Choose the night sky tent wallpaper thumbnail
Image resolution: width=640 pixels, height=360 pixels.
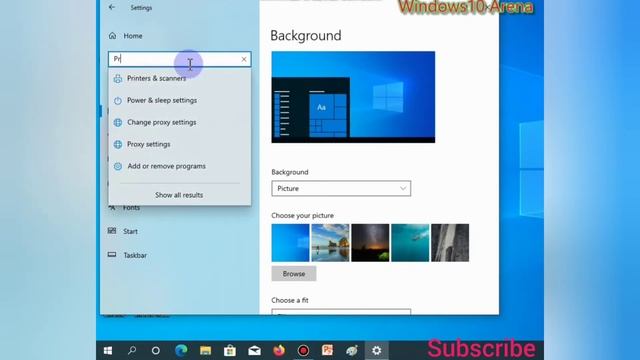coord(370,243)
